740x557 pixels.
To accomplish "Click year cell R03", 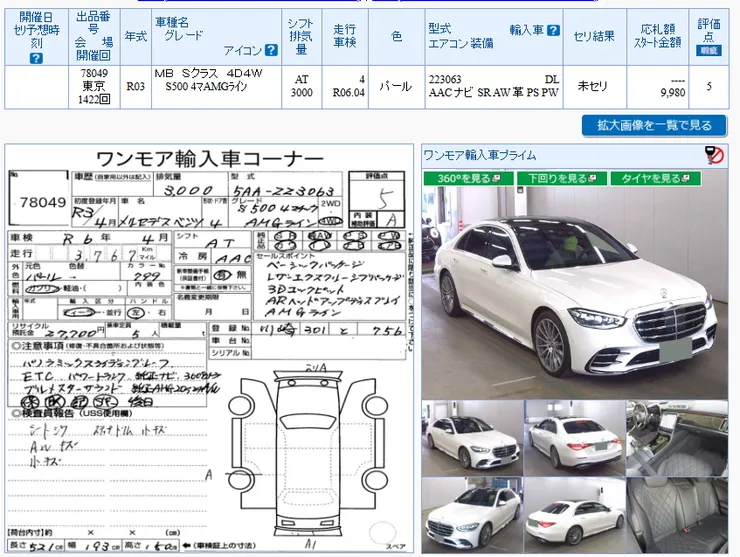I will pyautogui.click(x=135, y=87).
